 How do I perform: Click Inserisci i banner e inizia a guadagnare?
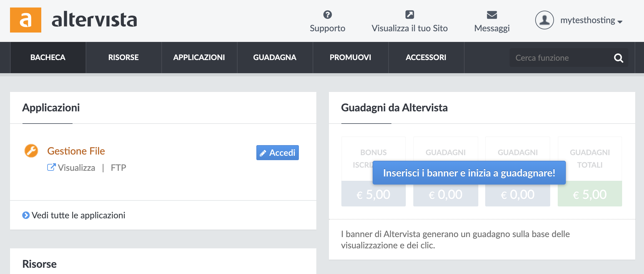pos(469,173)
